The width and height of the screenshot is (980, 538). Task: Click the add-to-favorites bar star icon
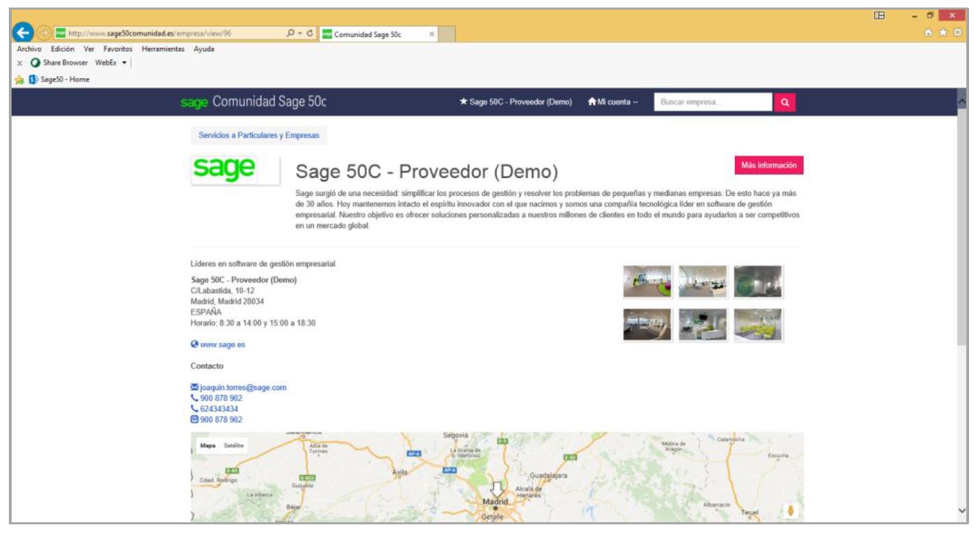pos(18,79)
